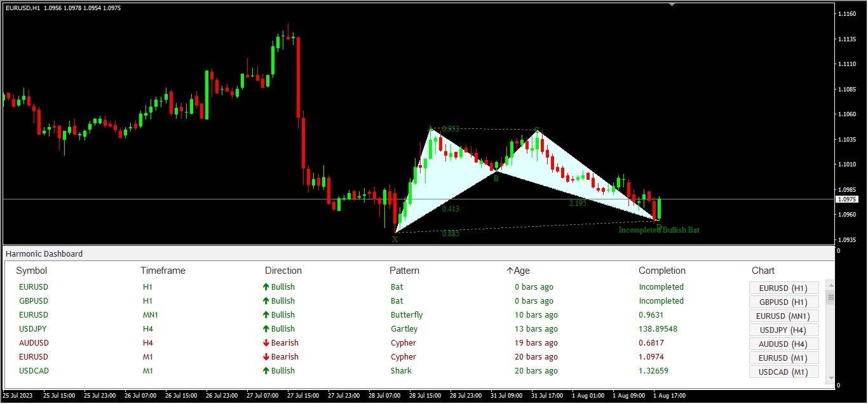Image resolution: width=868 pixels, height=404 pixels.
Task: Click the Butterfly pattern cell
Action: (x=407, y=315)
